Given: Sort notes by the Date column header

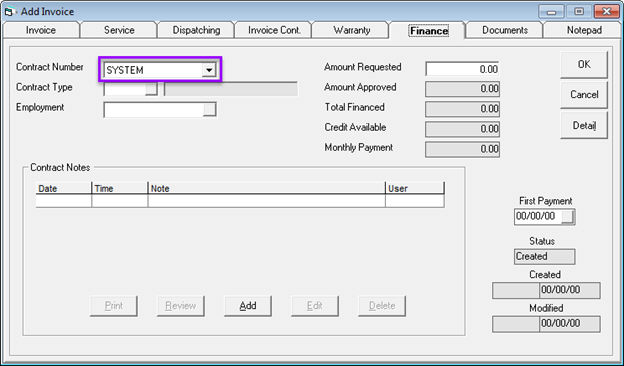Looking at the screenshot, I should (x=64, y=189).
